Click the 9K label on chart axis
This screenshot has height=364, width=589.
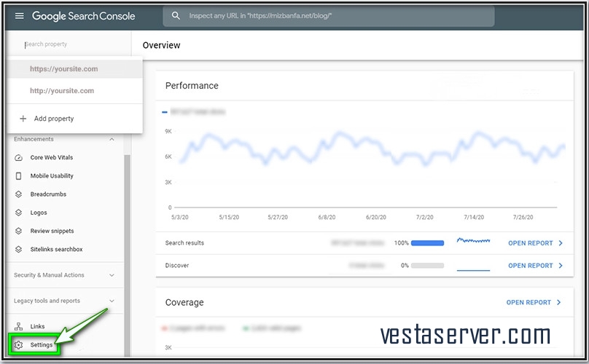pos(168,131)
